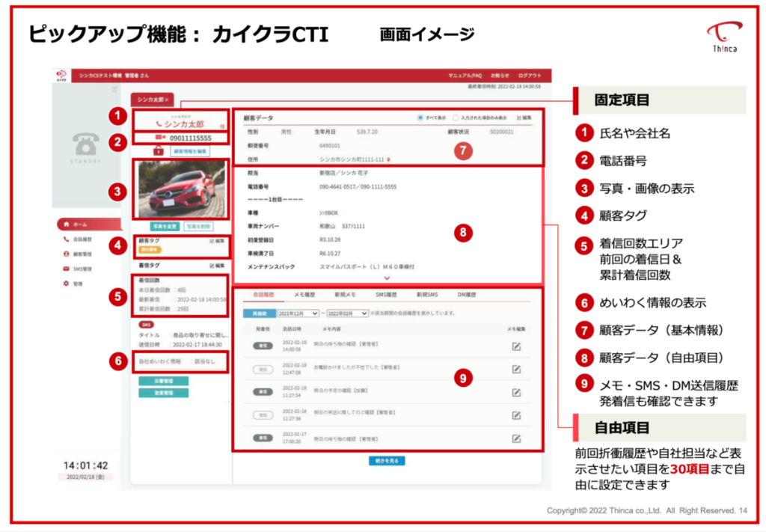The width and height of the screenshot is (766, 532).
Task: Click the 着信 badge on the 14:00:58 row
Action: 263,346
